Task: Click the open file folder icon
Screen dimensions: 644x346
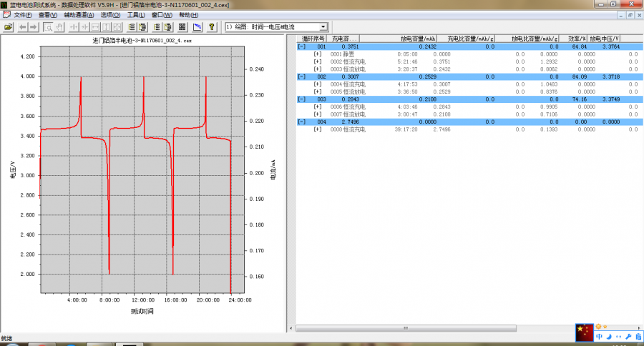Action: [x=8, y=27]
